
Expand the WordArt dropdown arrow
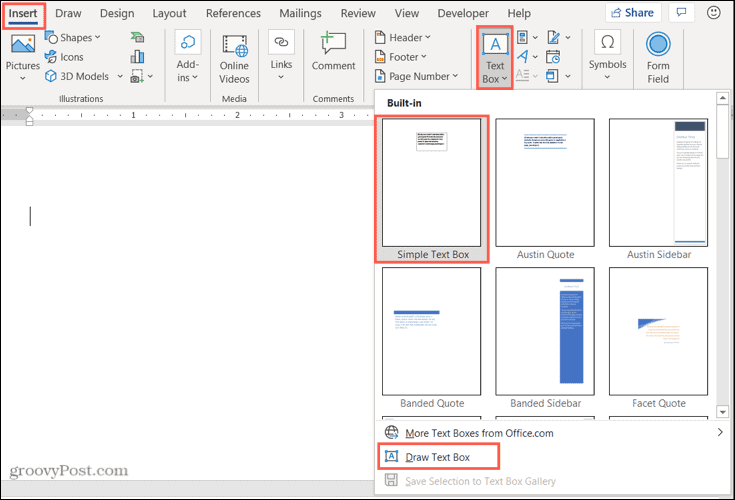[535, 57]
